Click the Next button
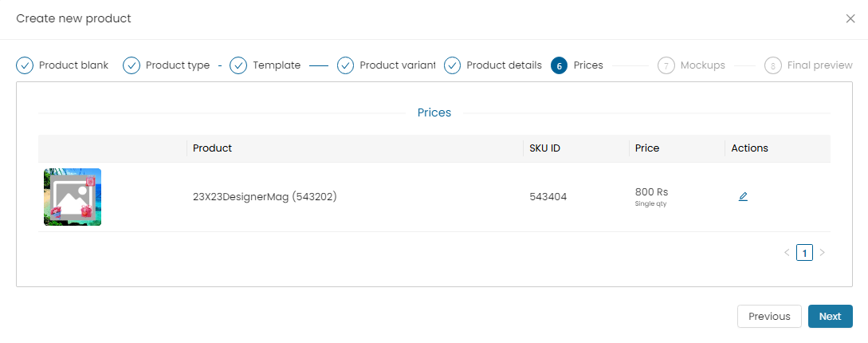This screenshot has width=868, height=343. pyautogui.click(x=831, y=317)
